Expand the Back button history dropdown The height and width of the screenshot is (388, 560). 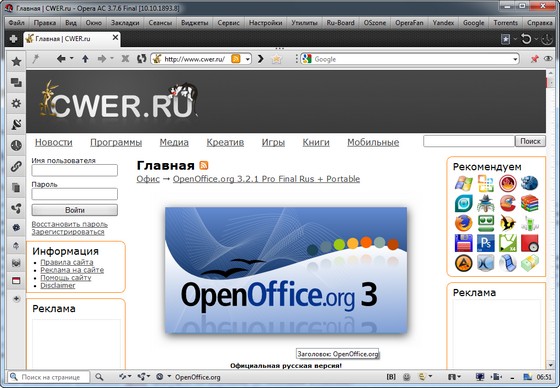pos(71,58)
